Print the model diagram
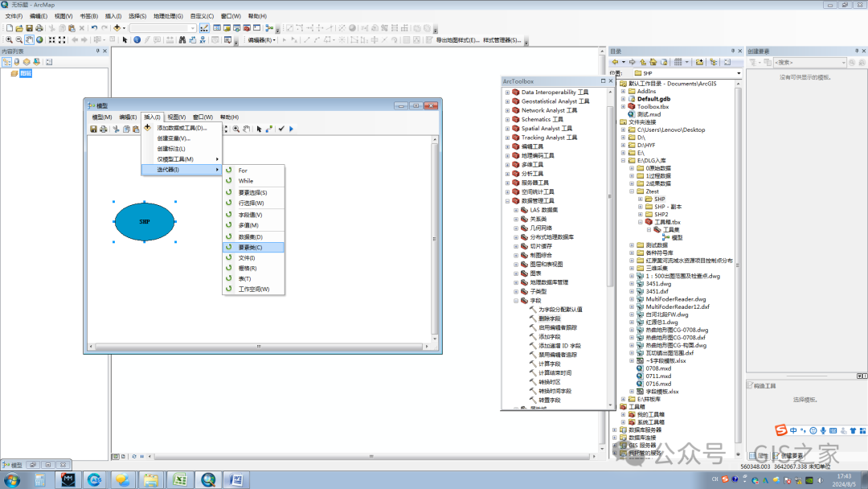Image resolution: width=868 pixels, height=489 pixels. (104, 129)
